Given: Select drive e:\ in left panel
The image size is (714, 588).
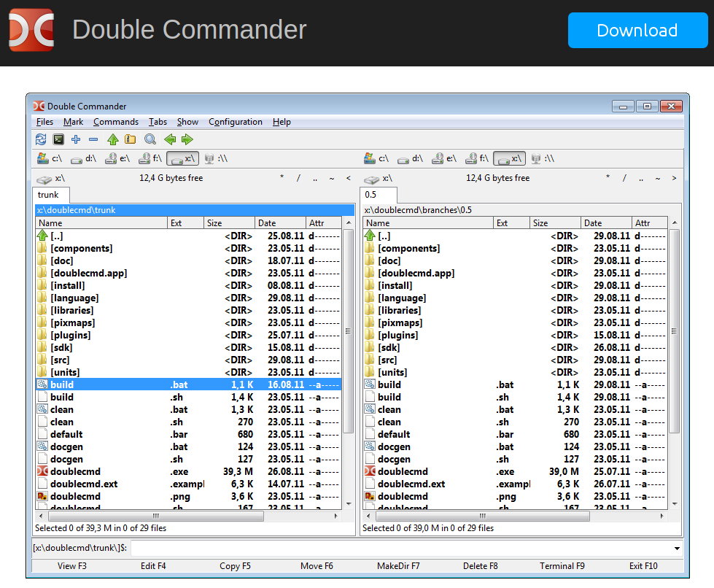Looking at the screenshot, I should click(x=117, y=158).
